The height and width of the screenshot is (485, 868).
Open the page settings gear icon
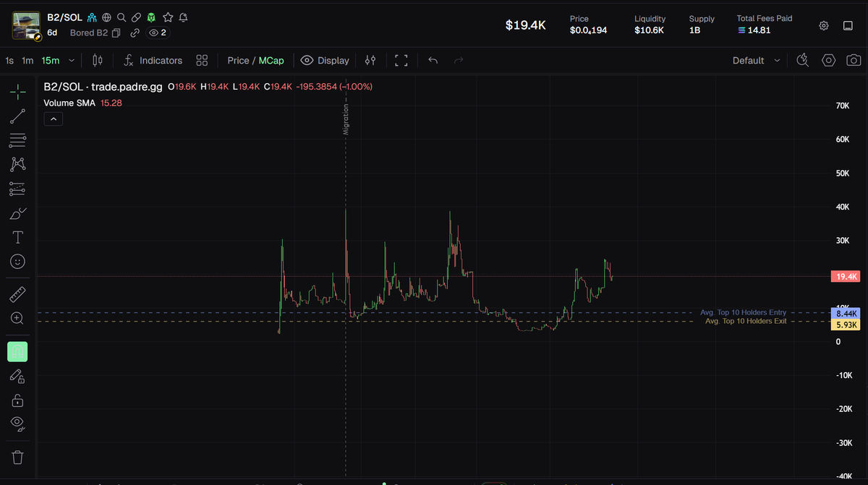(824, 25)
